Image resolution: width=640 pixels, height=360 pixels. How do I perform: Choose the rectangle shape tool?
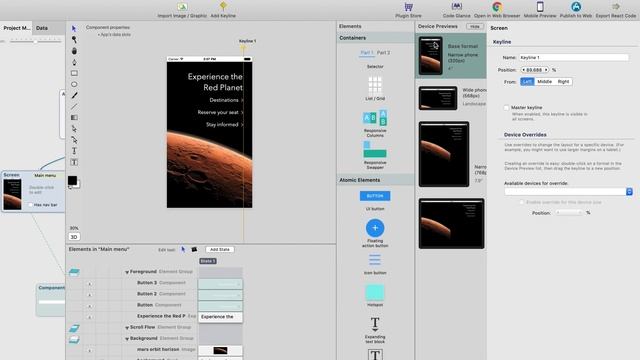pyautogui.click(x=74, y=73)
